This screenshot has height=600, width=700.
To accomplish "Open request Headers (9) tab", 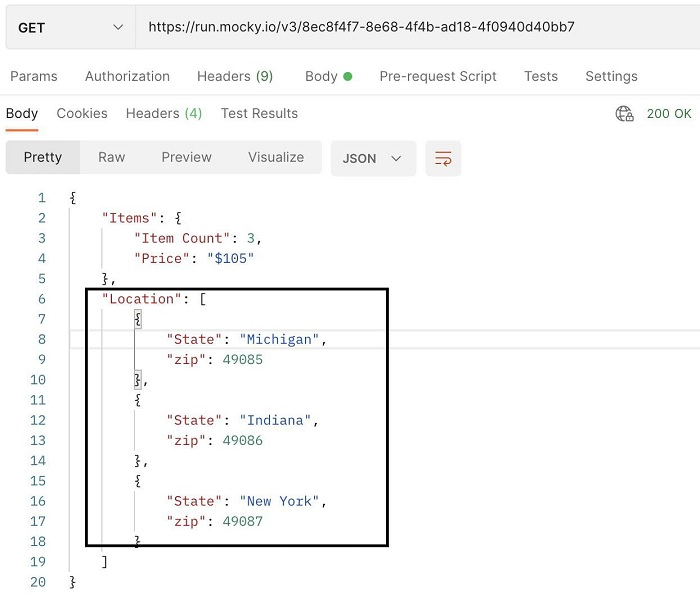I will click(x=235, y=76).
